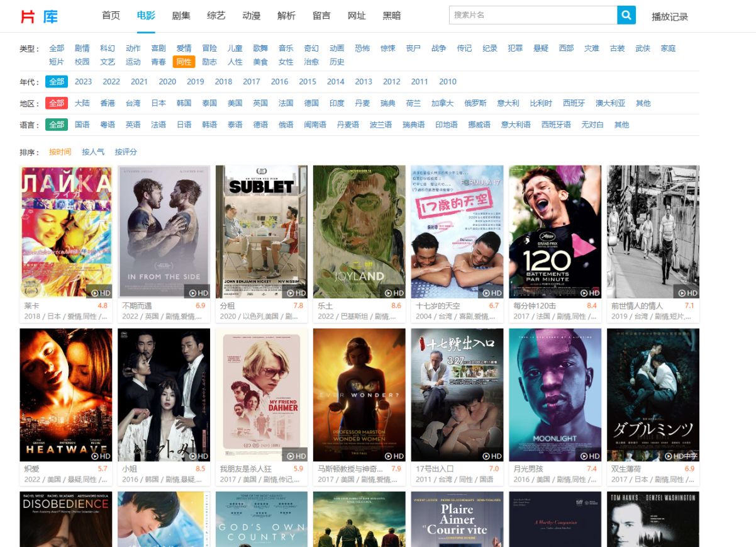Open the In From the Side poster
The image size is (756, 547).
tap(164, 232)
